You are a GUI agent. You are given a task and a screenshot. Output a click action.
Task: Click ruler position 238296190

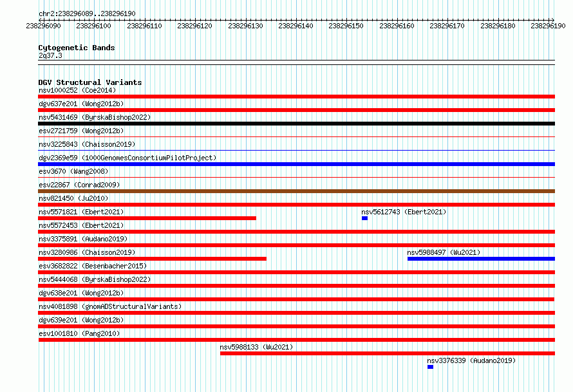click(x=548, y=26)
